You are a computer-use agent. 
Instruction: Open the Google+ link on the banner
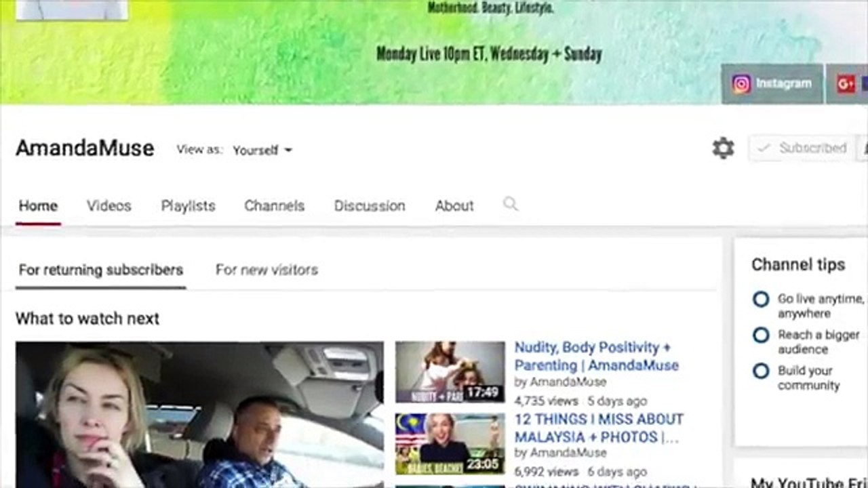click(x=847, y=84)
